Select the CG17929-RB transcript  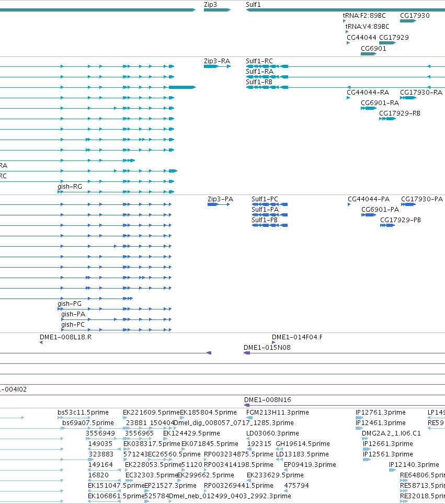tap(387, 119)
